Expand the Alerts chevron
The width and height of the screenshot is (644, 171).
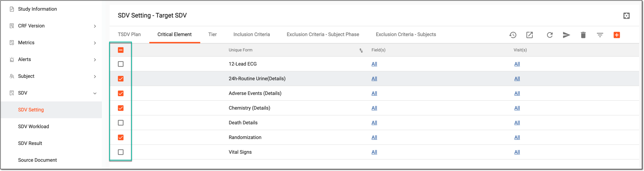tap(95, 60)
